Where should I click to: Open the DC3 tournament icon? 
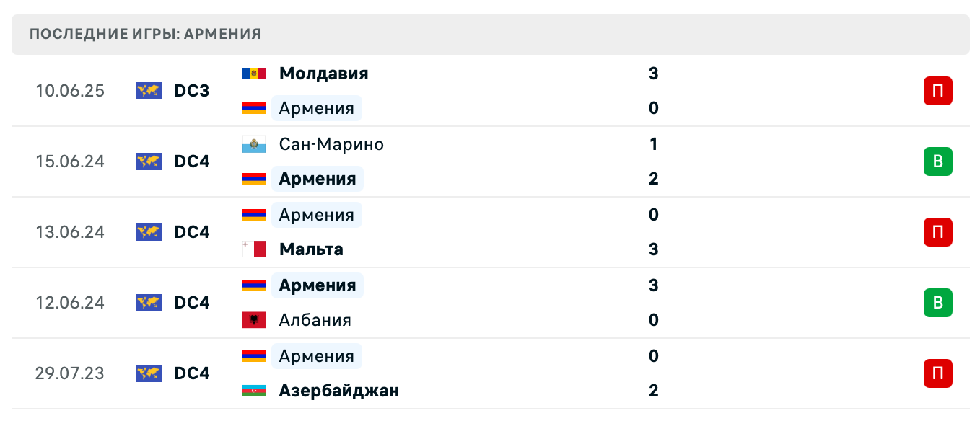pos(148,91)
